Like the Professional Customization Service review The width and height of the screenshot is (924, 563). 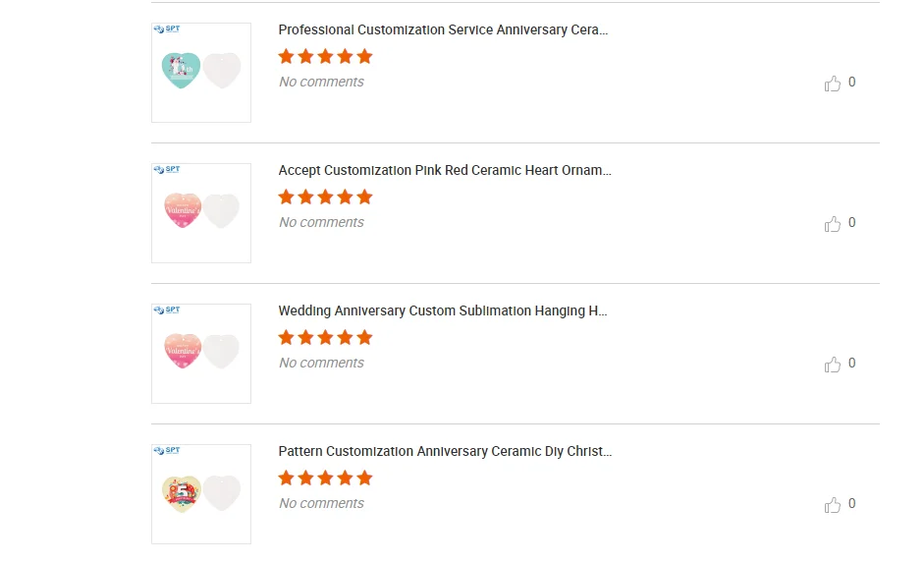833,84
